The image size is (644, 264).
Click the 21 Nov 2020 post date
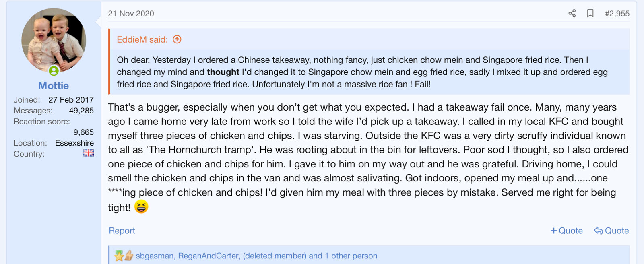[131, 14]
